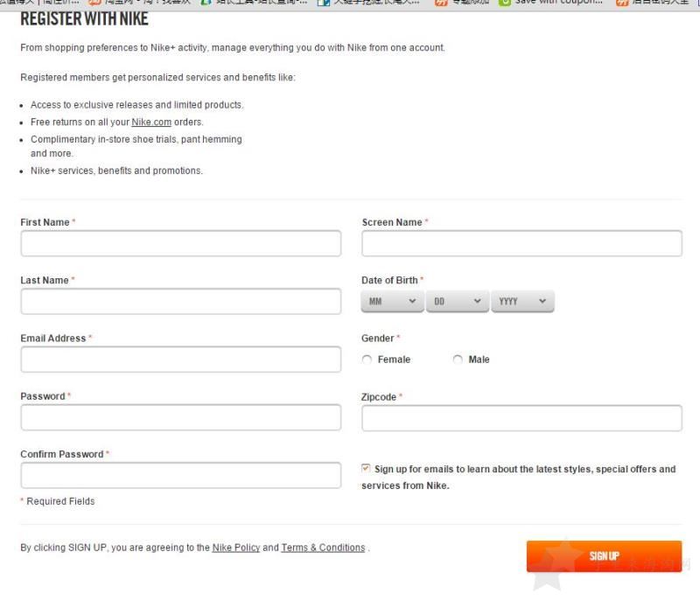Focus the Confirm Password field

(x=181, y=476)
